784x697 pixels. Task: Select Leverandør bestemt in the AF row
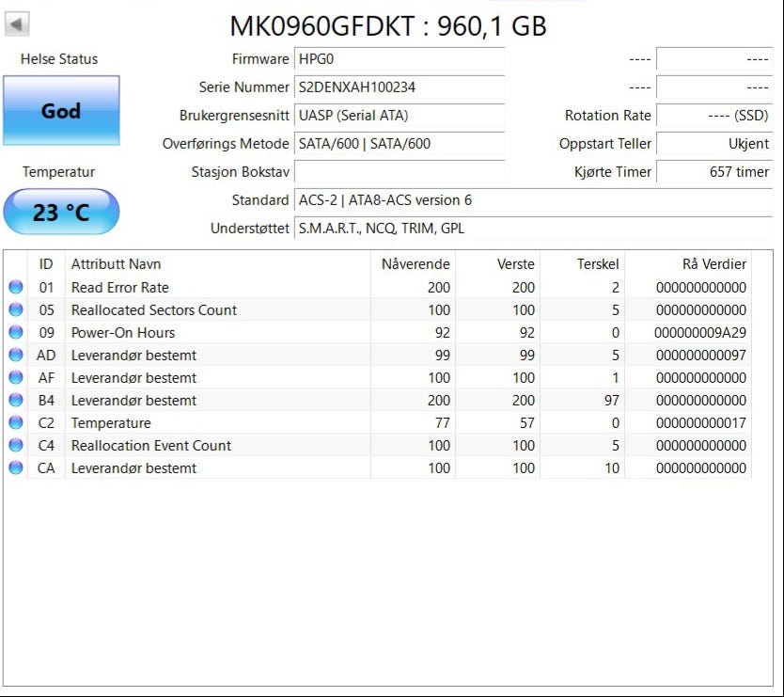(134, 377)
